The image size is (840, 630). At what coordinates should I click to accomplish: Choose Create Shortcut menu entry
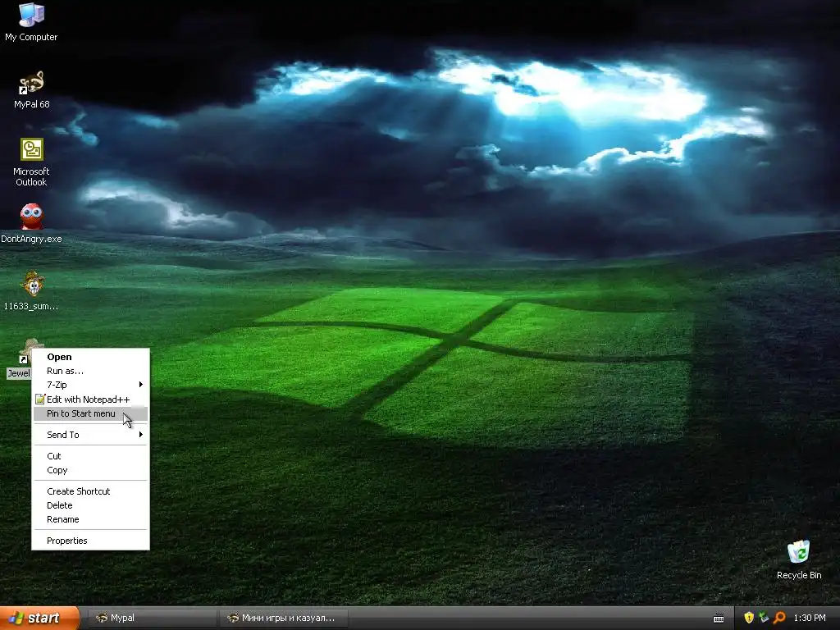click(90, 491)
